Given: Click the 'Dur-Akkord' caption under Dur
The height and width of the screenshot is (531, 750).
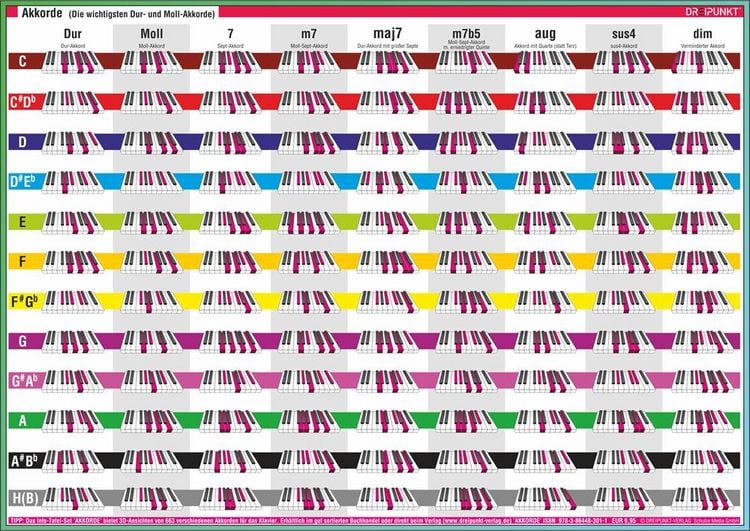Looking at the screenshot, I should click(73, 46).
